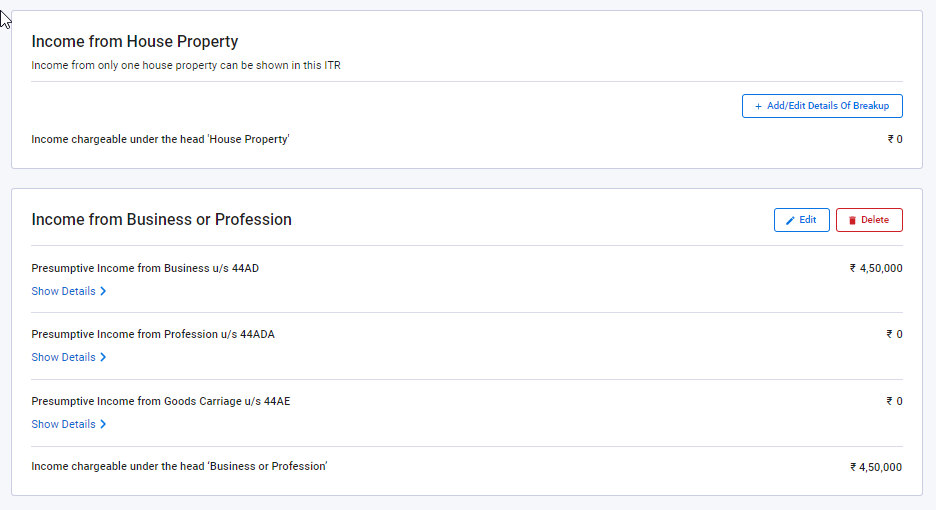Select the Income from Business or Profession heading
Viewport: 936px width, 510px height.
click(161, 219)
